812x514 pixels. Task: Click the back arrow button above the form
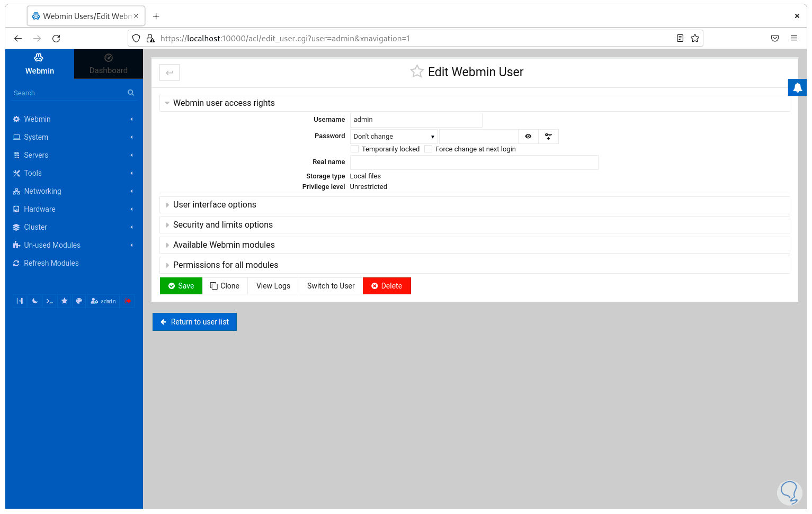point(169,73)
